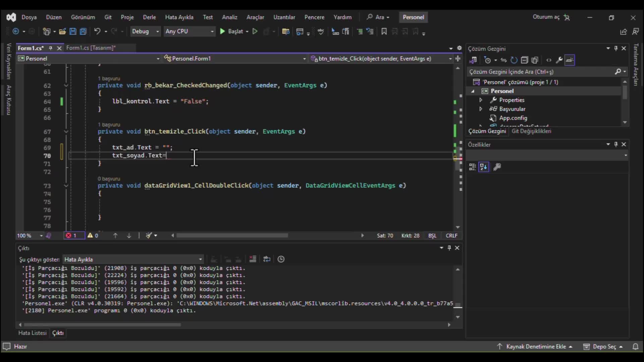Click the CRLF line ending indicator
The image size is (644, 362).
[451, 236]
